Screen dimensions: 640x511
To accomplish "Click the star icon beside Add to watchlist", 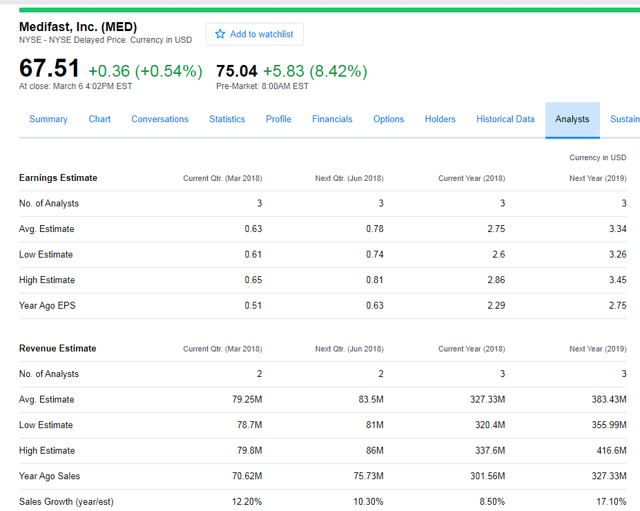I will pyautogui.click(x=220, y=34).
